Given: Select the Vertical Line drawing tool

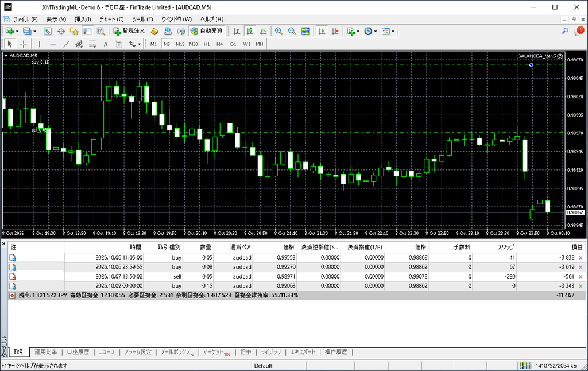Looking at the screenshot, I should (40, 44).
